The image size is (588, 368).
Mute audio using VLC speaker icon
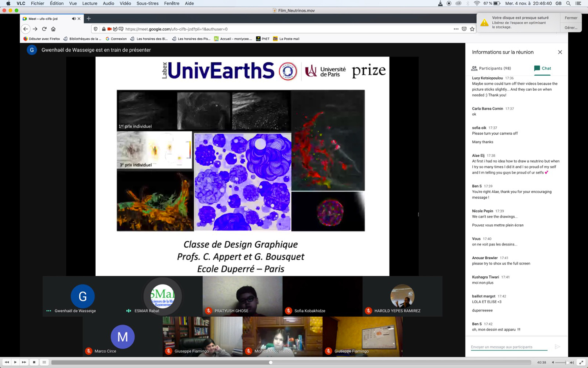(553, 363)
